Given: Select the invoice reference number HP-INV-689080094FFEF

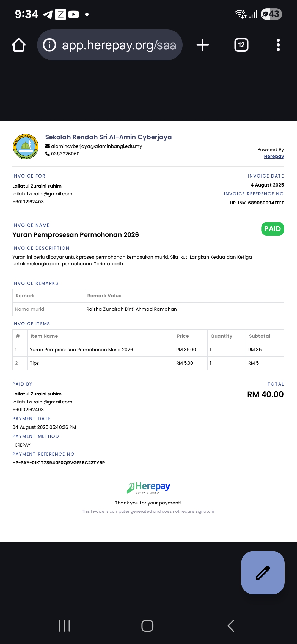Looking at the screenshot, I should (257, 203).
